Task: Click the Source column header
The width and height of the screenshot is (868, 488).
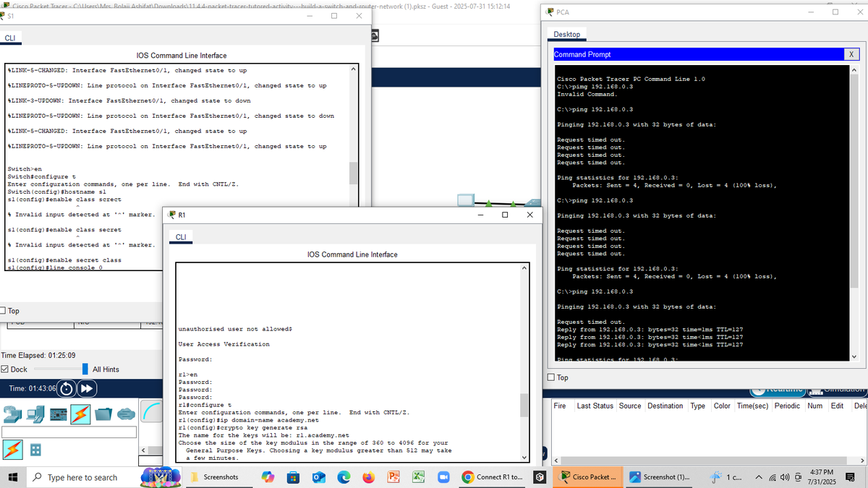Action: (630, 406)
